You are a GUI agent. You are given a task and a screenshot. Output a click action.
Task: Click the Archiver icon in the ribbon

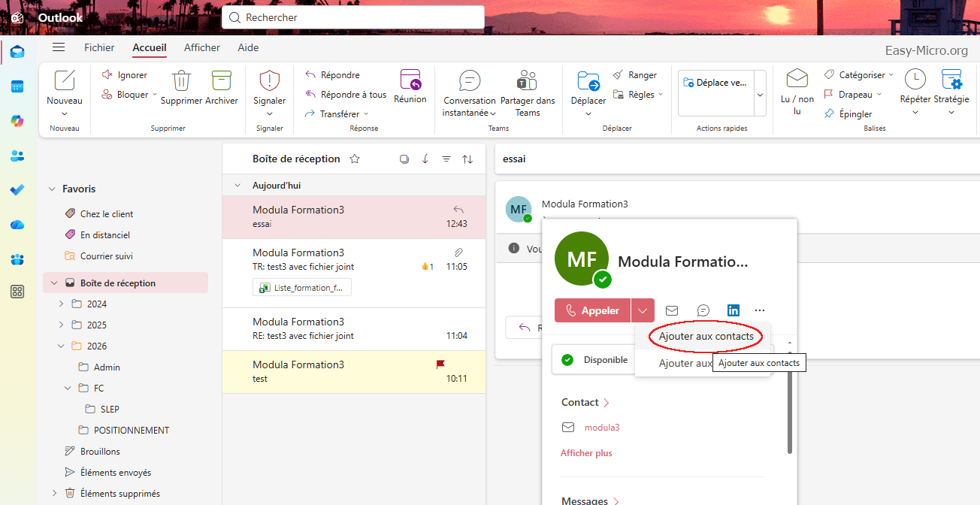click(221, 81)
